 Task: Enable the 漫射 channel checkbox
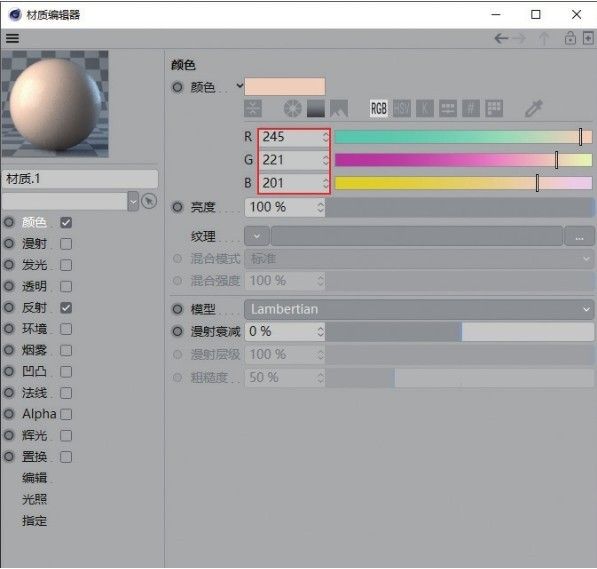pyautogui.click(x=66, y=244)
